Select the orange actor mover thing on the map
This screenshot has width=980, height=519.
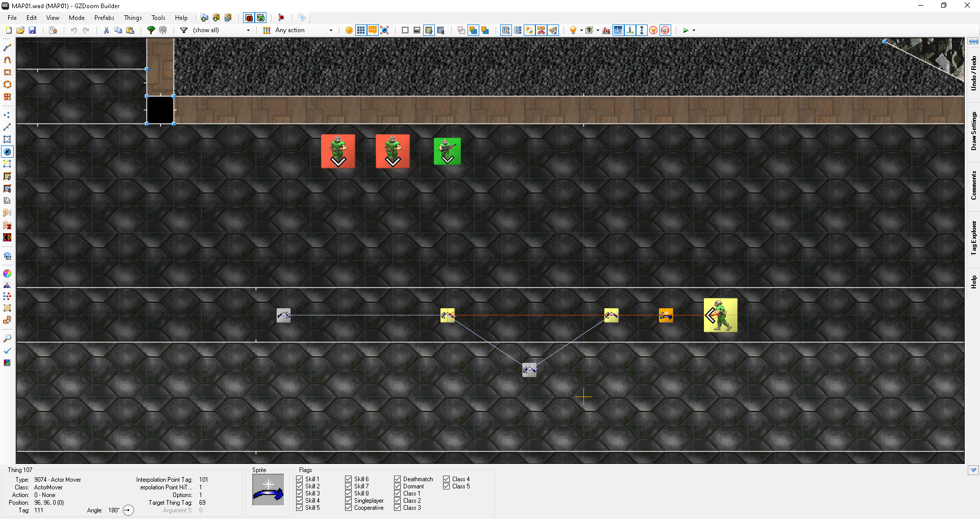pos(666,315)
